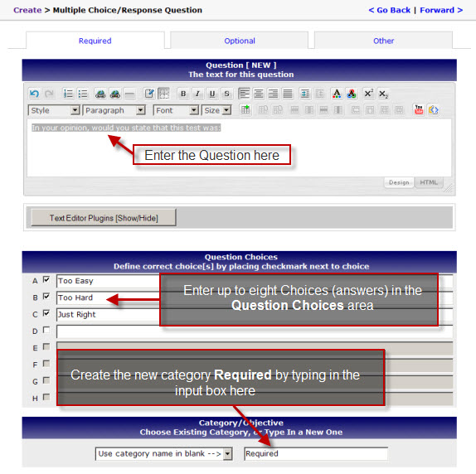Open the Font dropdown
Screen dimensions: 476x474
(x=176, y=110)
